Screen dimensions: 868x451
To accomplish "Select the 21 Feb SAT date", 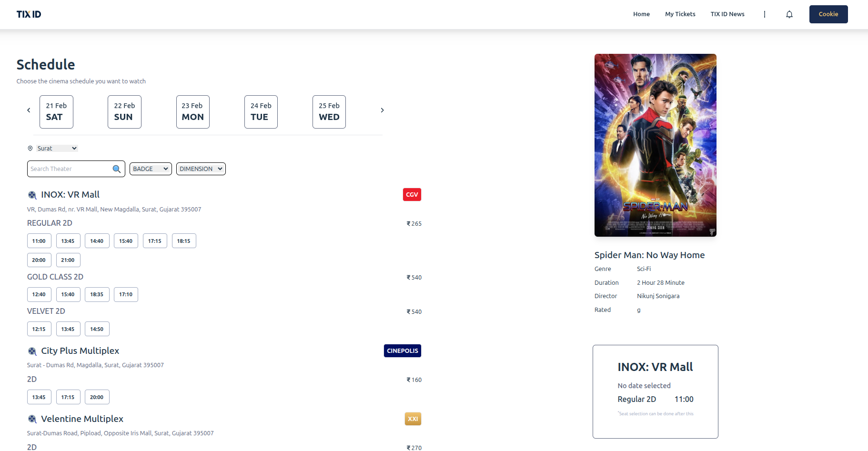I will [56, 112].
